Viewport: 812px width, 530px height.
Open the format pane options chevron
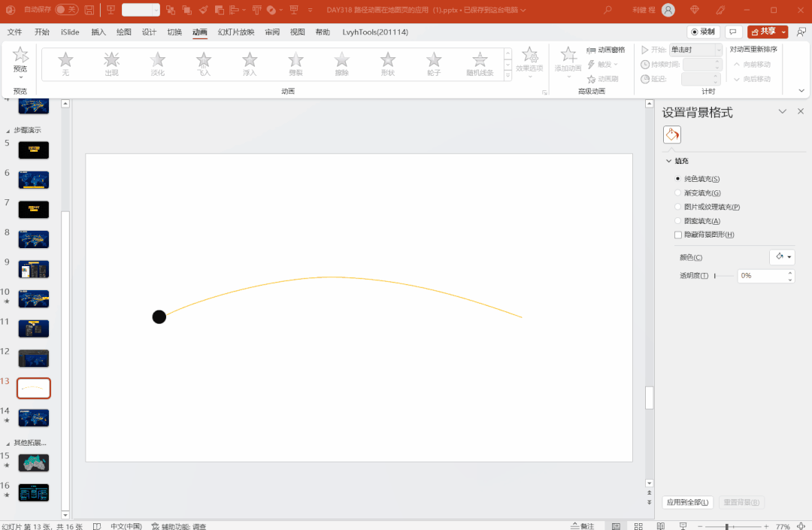(x=783, y=111)
